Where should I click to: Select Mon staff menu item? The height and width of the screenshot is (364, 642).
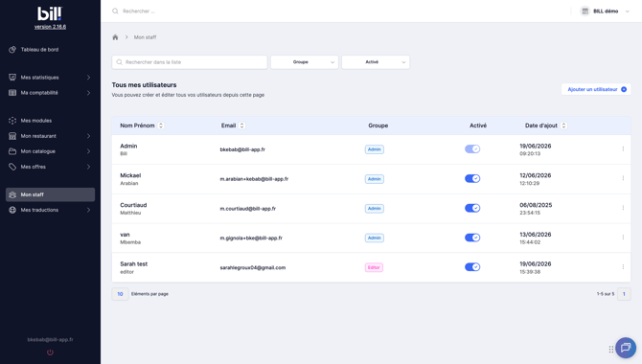(51, 194)
